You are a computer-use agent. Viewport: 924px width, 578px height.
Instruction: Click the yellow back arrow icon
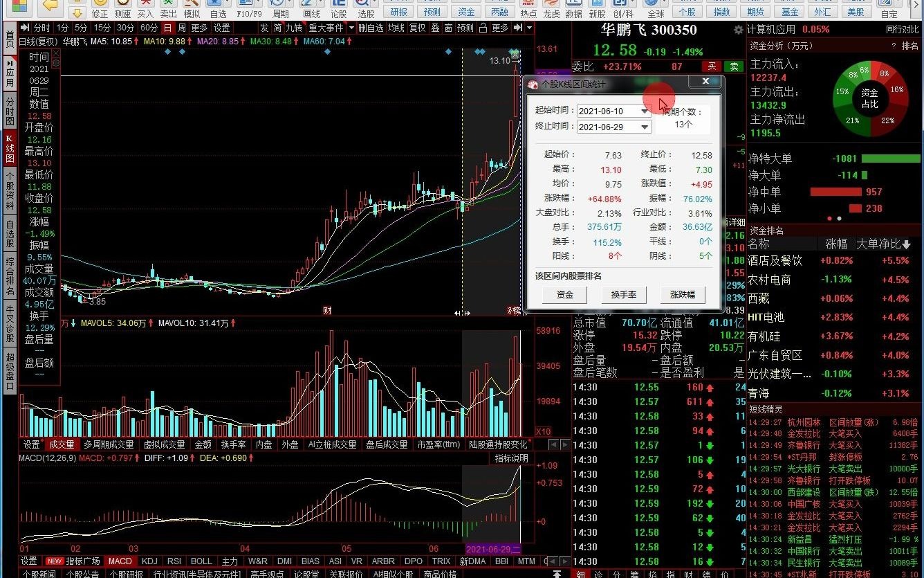pyautogui.click(x=49, y=7)
